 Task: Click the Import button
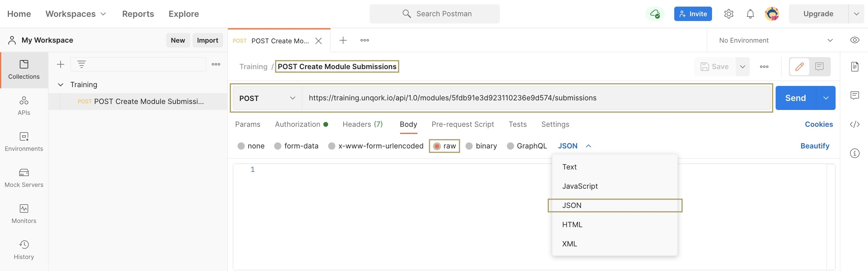point(208,40)
